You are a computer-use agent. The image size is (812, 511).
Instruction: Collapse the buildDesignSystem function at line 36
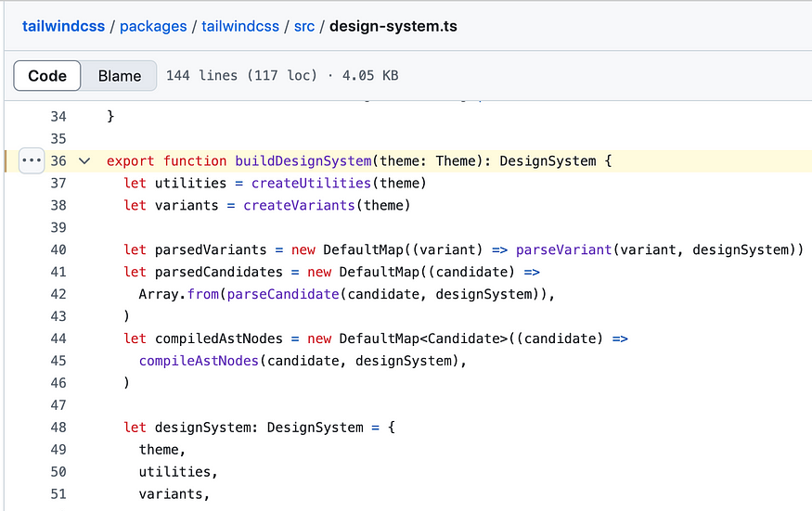84,161
